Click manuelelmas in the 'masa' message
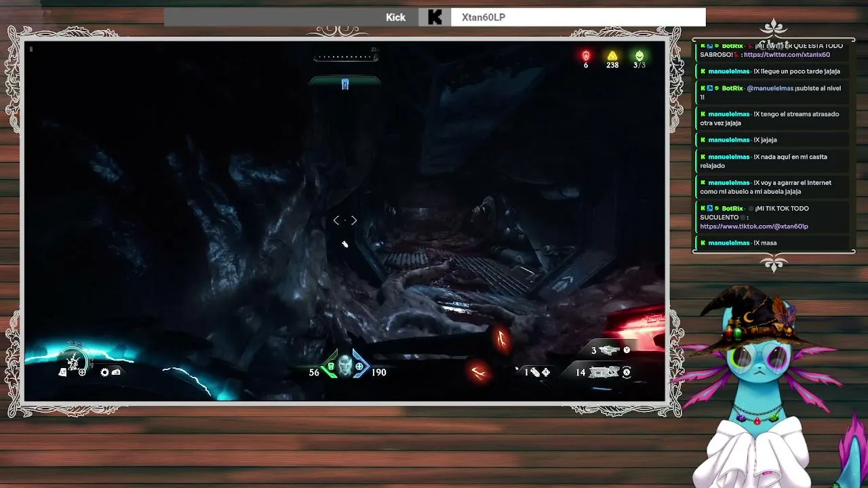Viewport: 868px width, 488px height. coord(729,243)
